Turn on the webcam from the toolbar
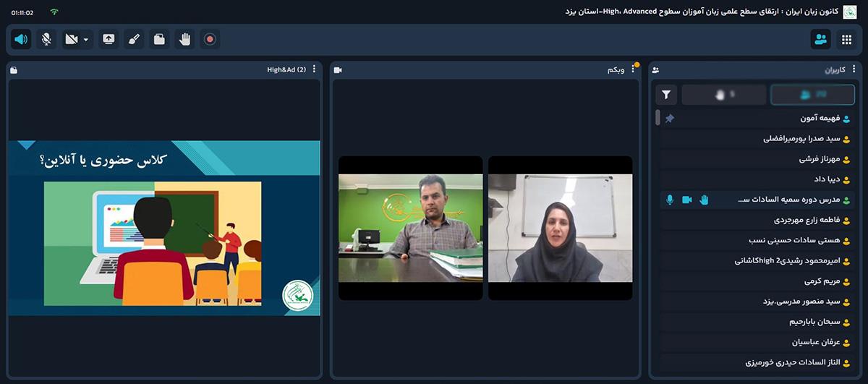The width and height of the screenshot is (868, 384). tap(72, 39)
